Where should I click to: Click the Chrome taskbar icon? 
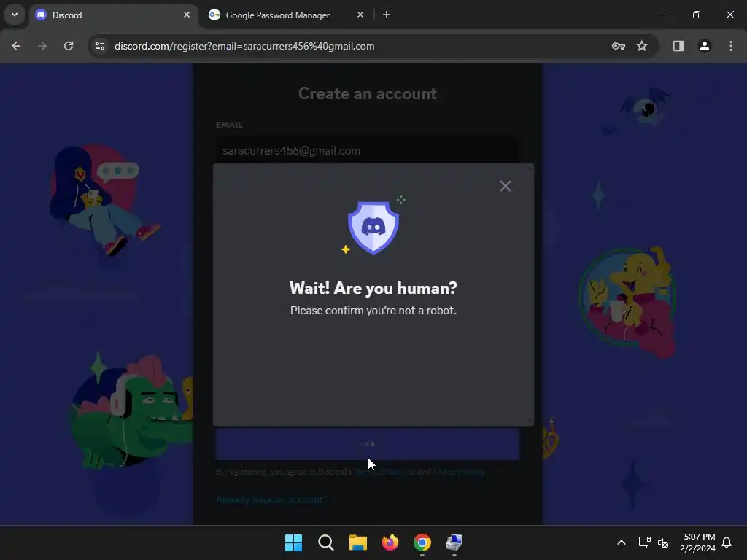click(x=422, y=542)
